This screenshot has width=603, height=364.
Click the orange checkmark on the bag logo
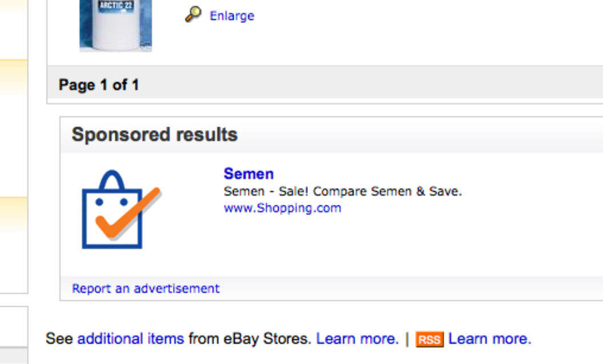click(128, 213)
